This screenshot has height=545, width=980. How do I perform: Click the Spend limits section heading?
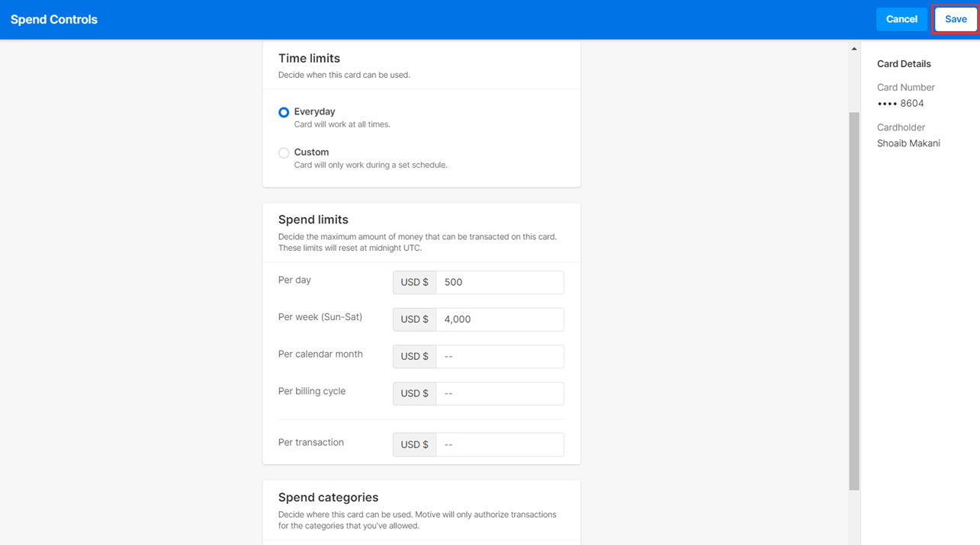coord(313,220)
